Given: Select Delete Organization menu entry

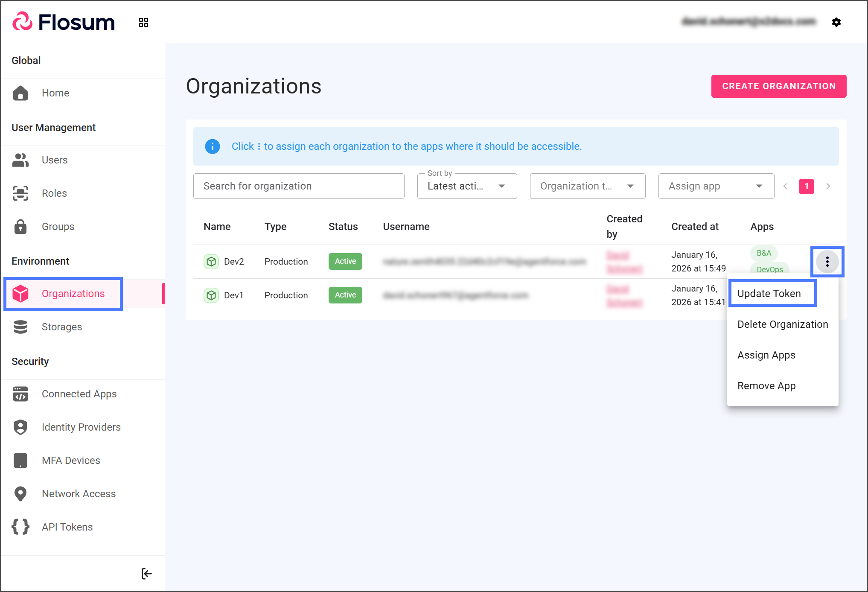Looking at the screenshot, I should pos(782,324).
